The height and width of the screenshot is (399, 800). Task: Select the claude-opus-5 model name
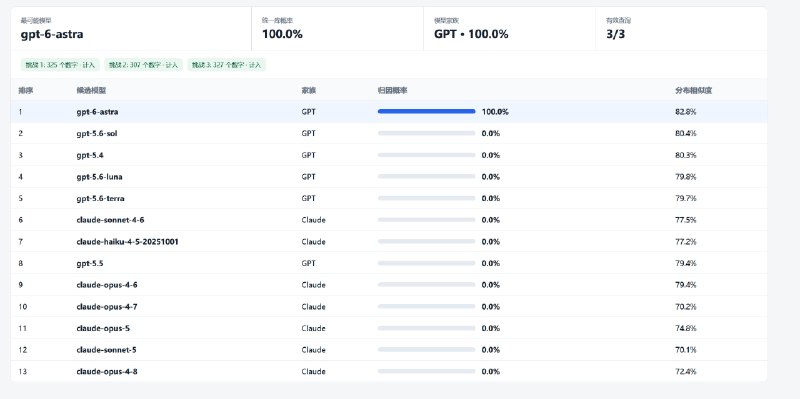103,328
